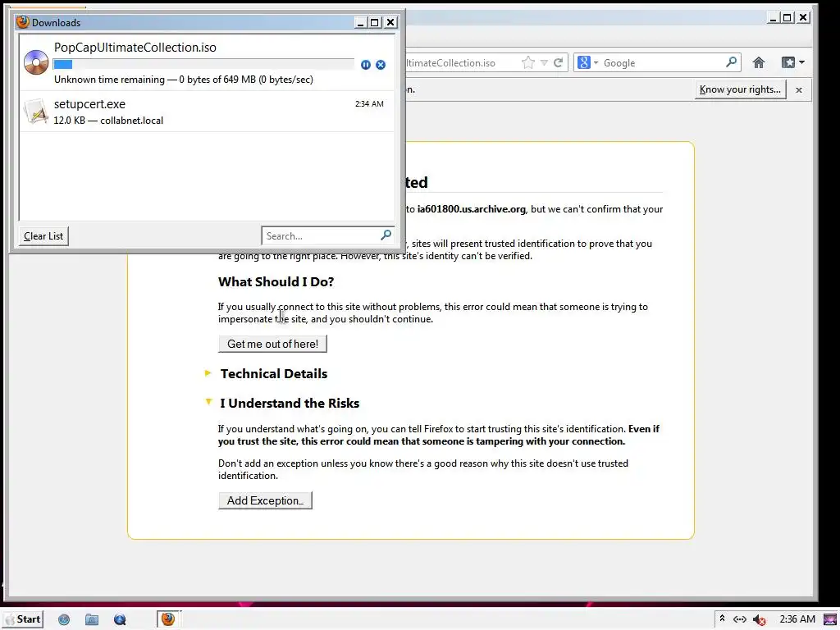Viewport: 840px width, 630px height.
Task: Click the browser search magnifier icon
Action: point(731,62)
